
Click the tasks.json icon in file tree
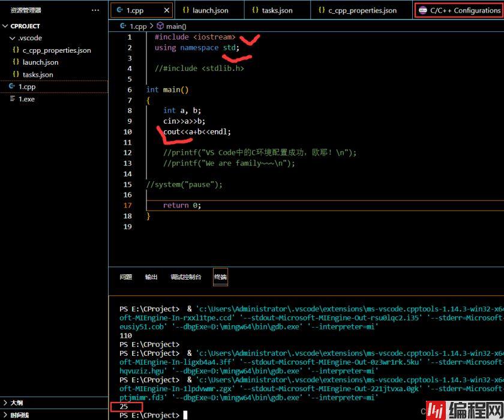point(16,74)
